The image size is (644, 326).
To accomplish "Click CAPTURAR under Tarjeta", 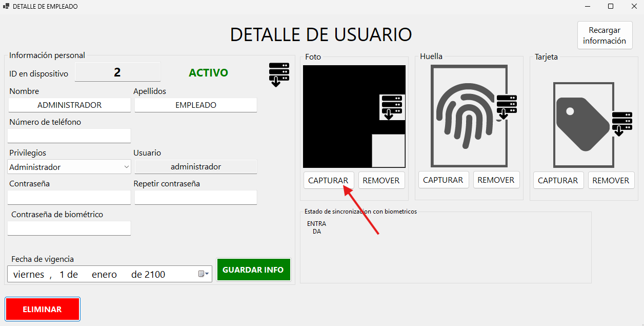I will pyautogui.click(x=558, y=181).
